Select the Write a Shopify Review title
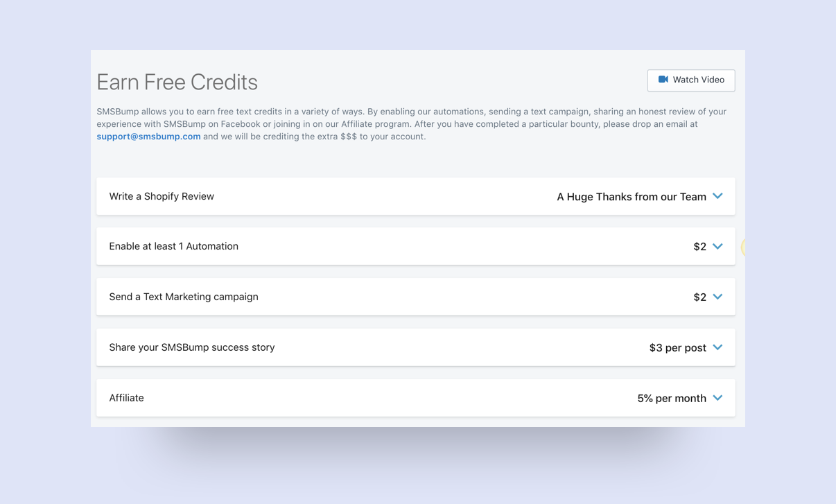The width and height of the screenshot is (836, 504). click(x=162, y=196)
